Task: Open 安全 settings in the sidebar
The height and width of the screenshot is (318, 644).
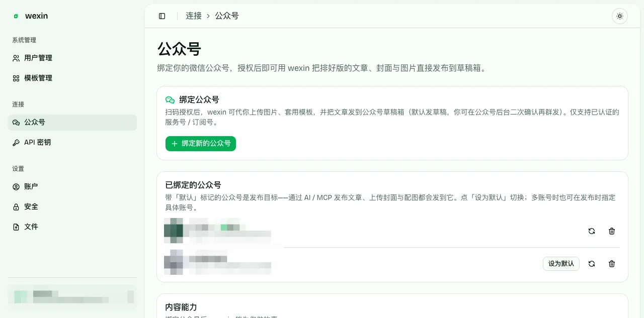Action: [x=72, y=206]
